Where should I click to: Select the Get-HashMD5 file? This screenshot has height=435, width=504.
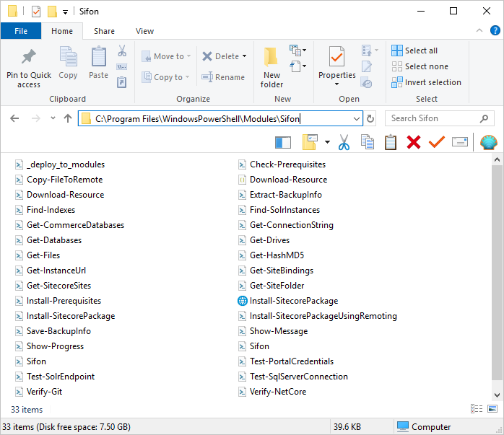pyautogui.click(x=271, y=255)
